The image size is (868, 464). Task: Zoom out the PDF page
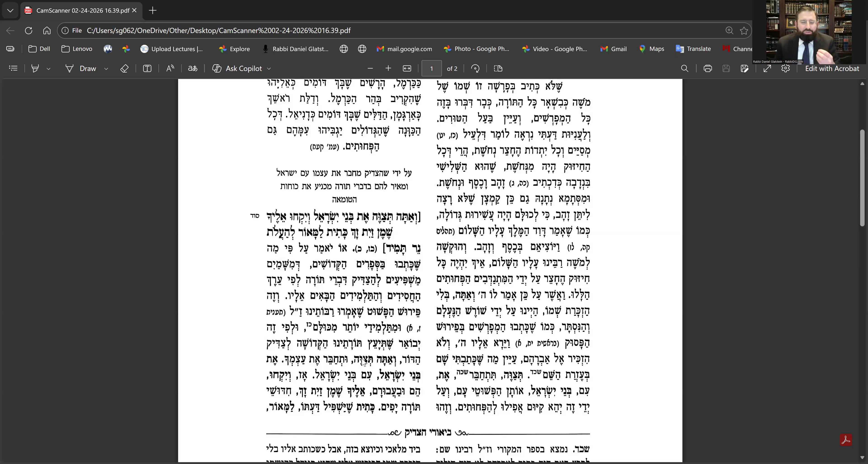pos(370,69)
